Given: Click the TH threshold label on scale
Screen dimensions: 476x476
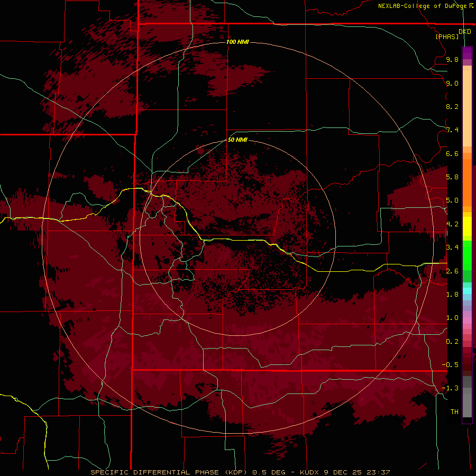Looking at the screenshot, I should point(454,412).
